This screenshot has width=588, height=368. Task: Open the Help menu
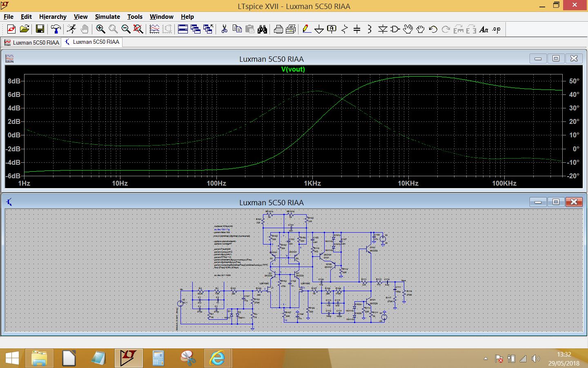pos(187,17)
